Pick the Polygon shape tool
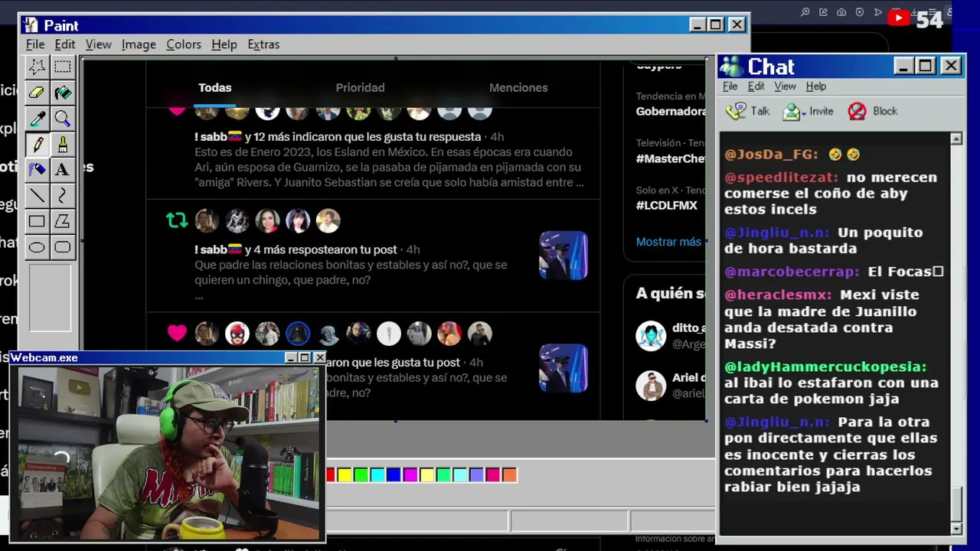Screen dimensions: 980x551 click(x=63, y=221)
